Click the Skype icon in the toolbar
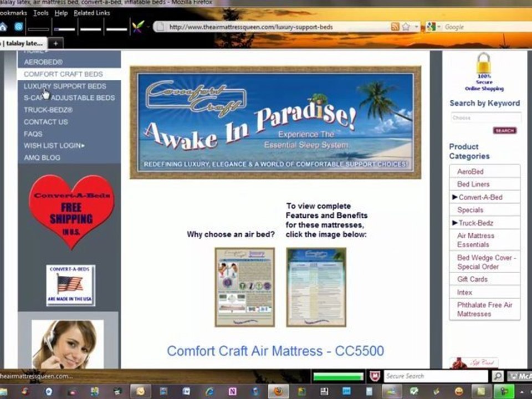 pos(19,27)
